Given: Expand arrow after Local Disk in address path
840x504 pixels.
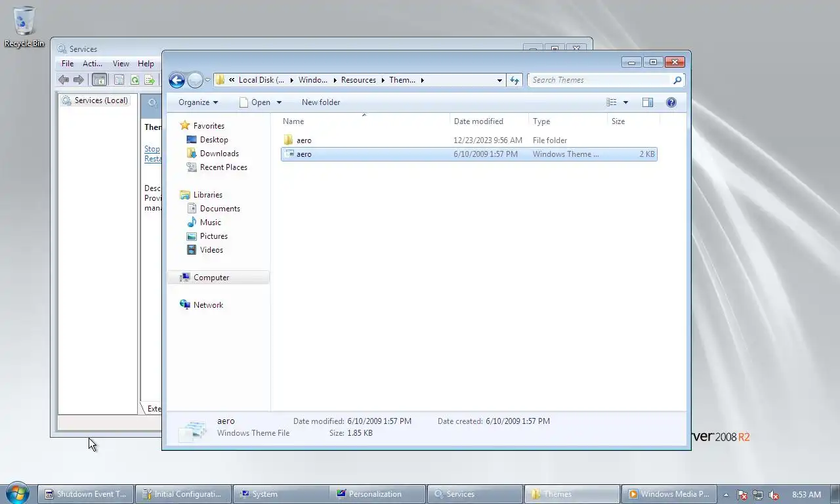Looking at the screenshot, I should click(x=291, y=80).
